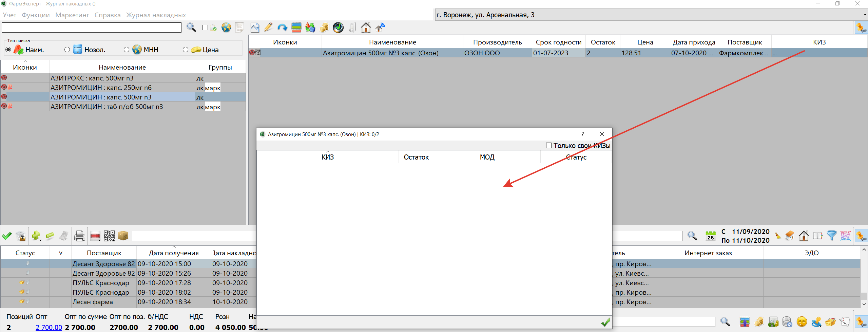Screen dimensions: 868x332
Task: Enable the 'Только свои КИЗы' checkbox
Action: click(548, 146)
